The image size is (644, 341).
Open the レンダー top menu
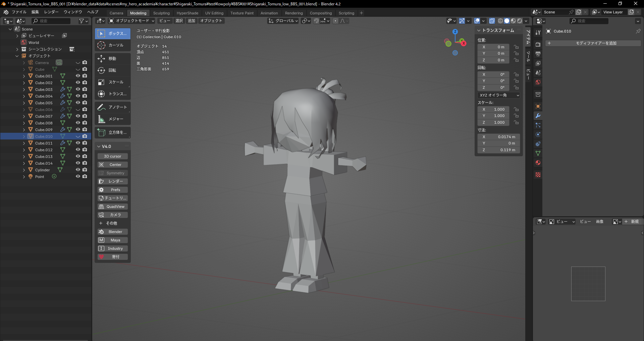pos(51,12)
